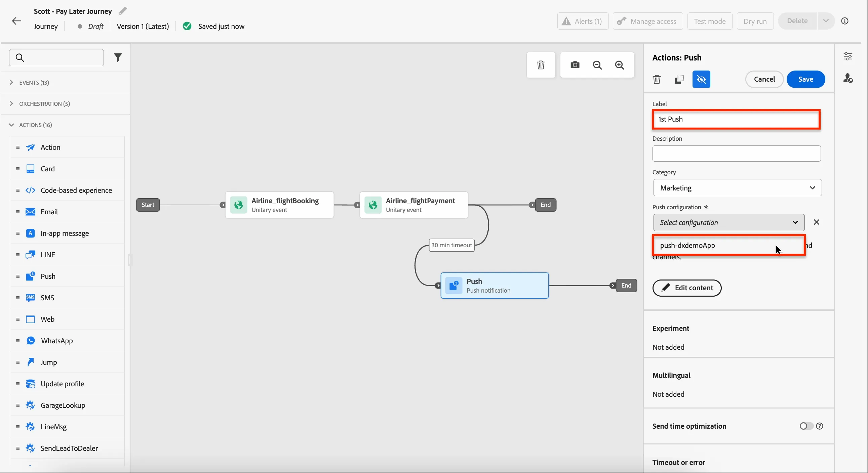Screen dimensions: 868x473
Task: Show help for Send time optimization
Action: tap(820, 426)
